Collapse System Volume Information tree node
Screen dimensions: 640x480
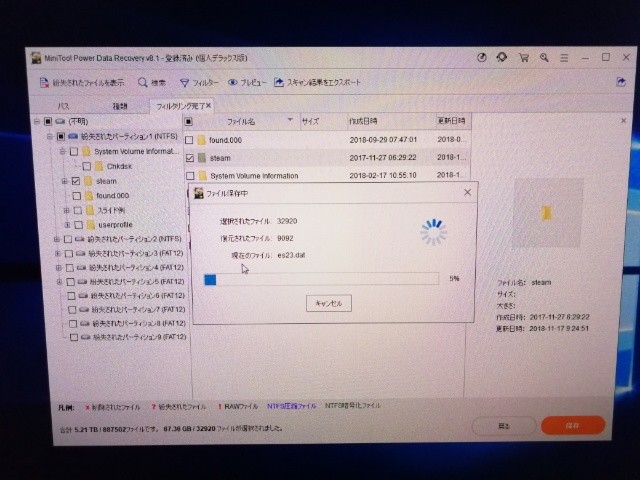click(62, 151)
